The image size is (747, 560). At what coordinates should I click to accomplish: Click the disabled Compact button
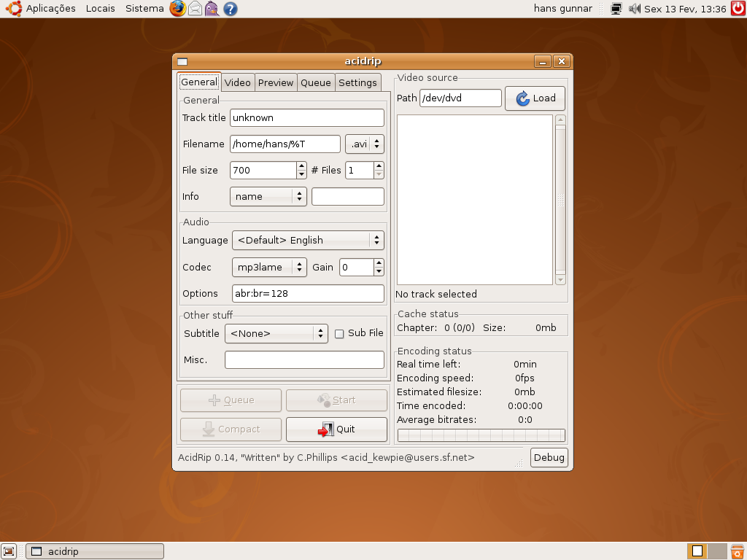(x=231, y=429)
